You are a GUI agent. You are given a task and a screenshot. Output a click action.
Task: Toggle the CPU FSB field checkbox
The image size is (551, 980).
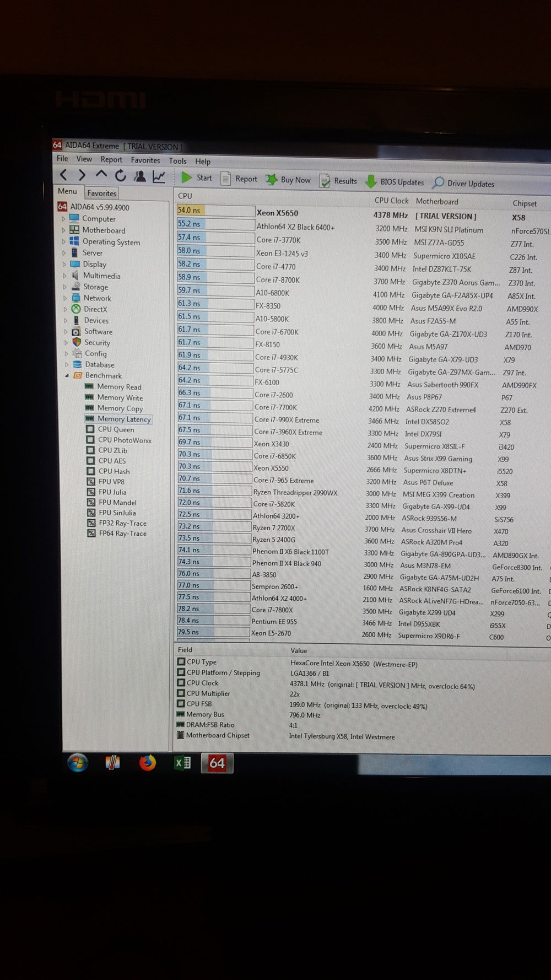point(180,703)
